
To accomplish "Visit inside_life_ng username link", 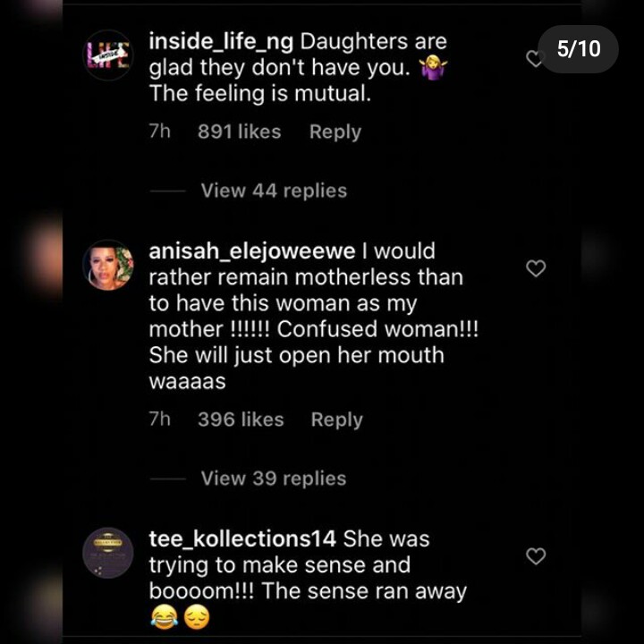I will pos(221,42).
